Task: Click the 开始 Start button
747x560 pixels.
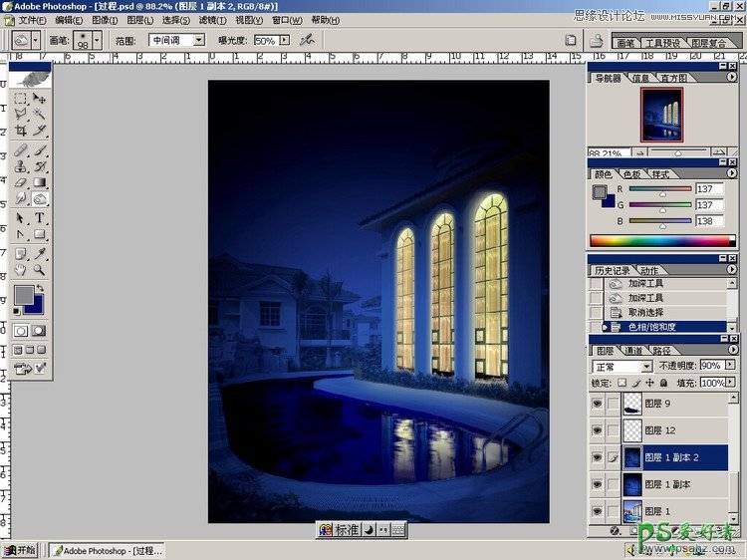Action: [20, 550]
